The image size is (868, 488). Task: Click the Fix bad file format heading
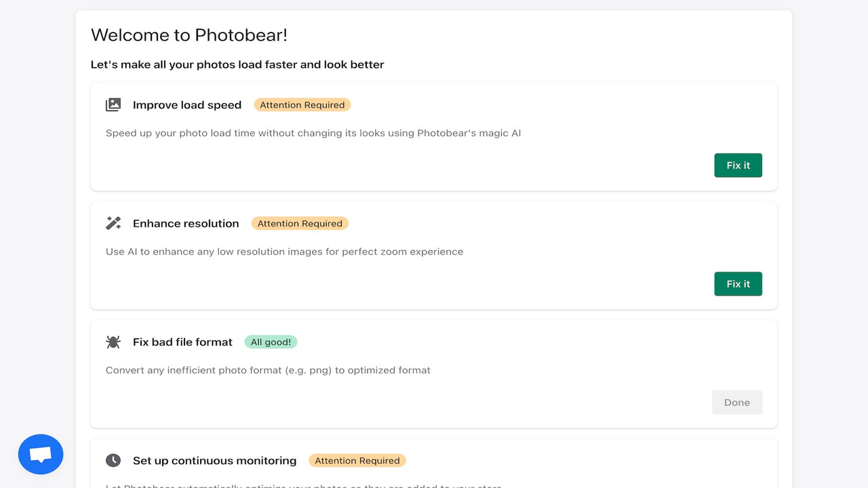click(182, 342)
